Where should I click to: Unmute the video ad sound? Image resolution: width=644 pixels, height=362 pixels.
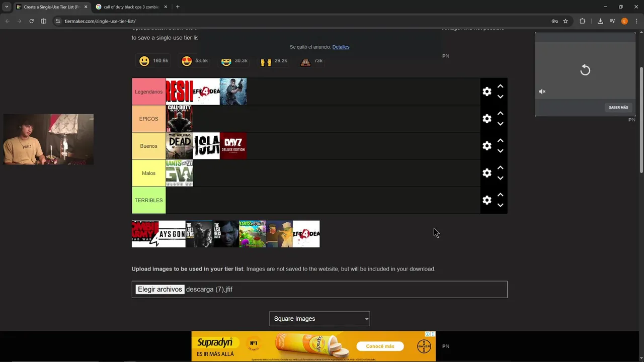click(542, 92)
